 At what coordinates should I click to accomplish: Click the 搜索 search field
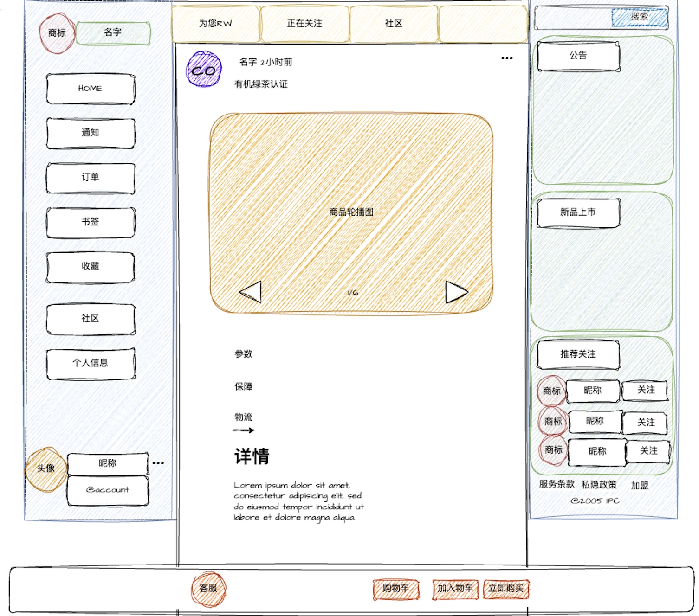[576, 18]
